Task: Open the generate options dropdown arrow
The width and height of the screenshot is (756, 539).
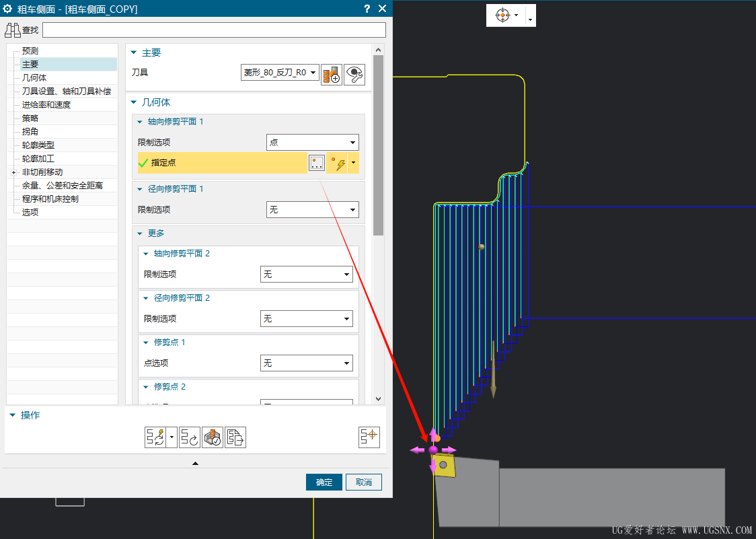Action: point(172,437)
